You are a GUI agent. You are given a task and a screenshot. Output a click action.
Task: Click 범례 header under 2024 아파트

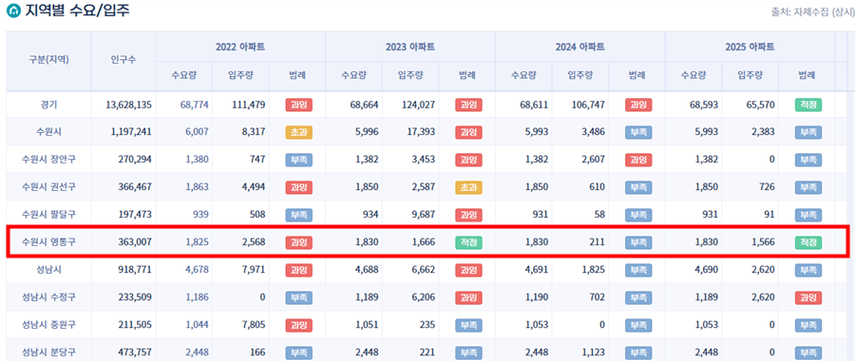pyautogui.click(x=637, y=76)
